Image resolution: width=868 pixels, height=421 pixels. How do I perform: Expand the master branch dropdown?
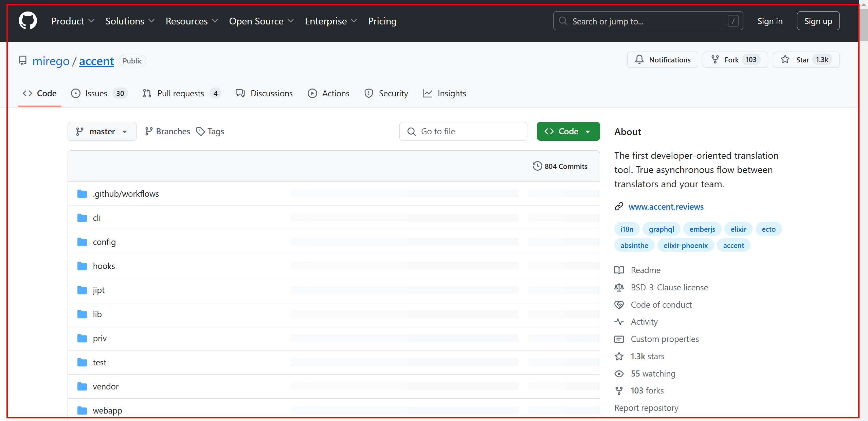(x=102, y=131)
